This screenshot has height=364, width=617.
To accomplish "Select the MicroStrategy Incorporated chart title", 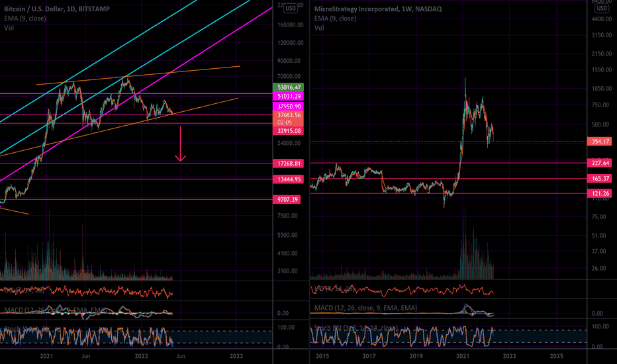I will pos(378,9).
